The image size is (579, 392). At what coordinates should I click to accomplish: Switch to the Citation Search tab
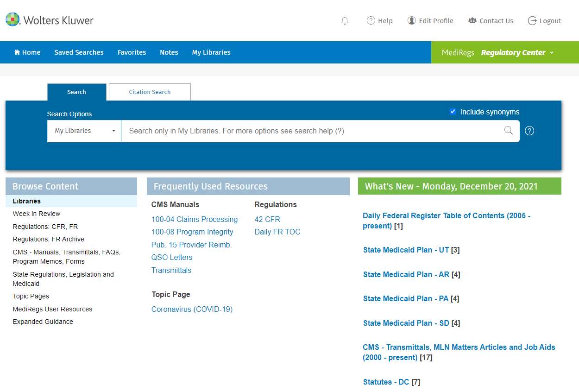point(150,92)
